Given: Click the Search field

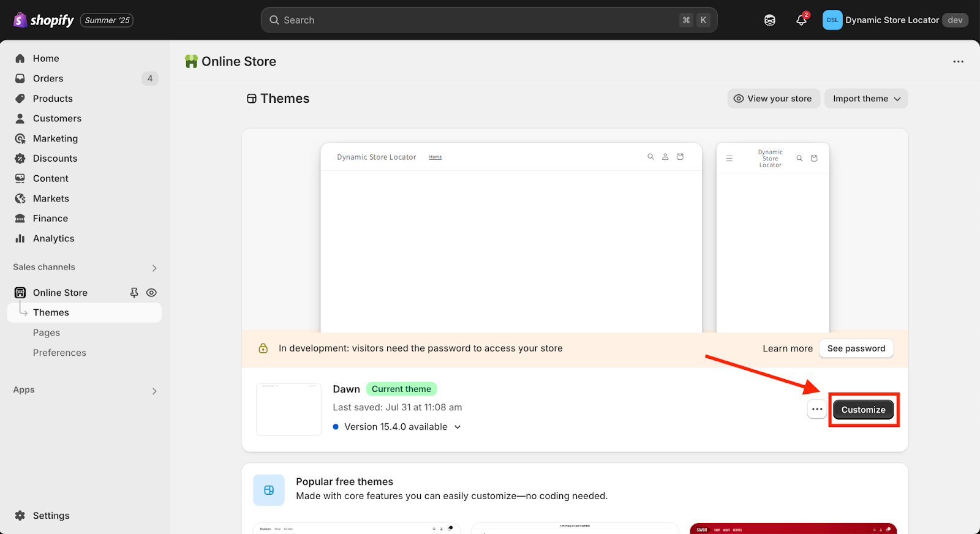Looking at the screenshot, I should (489, 20).
